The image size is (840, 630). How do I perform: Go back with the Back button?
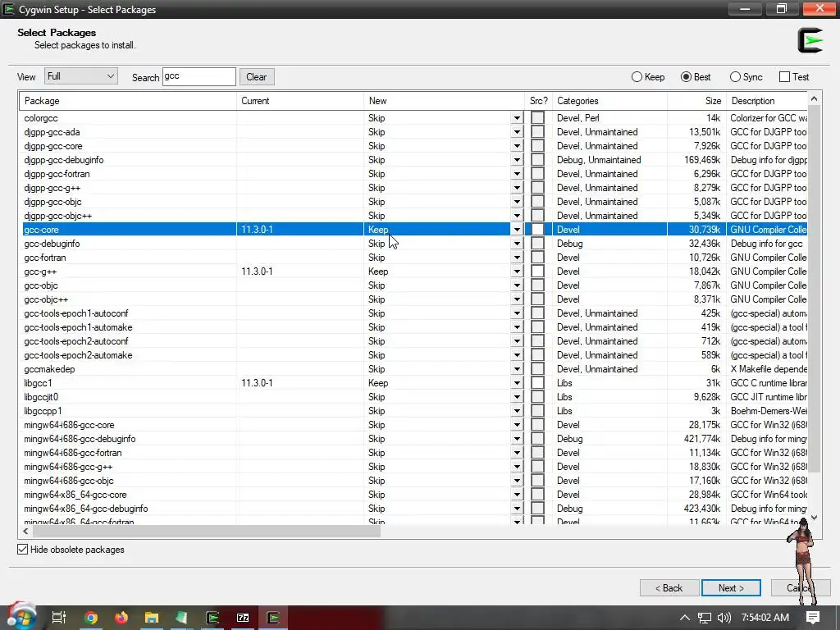tap(669, 587)
